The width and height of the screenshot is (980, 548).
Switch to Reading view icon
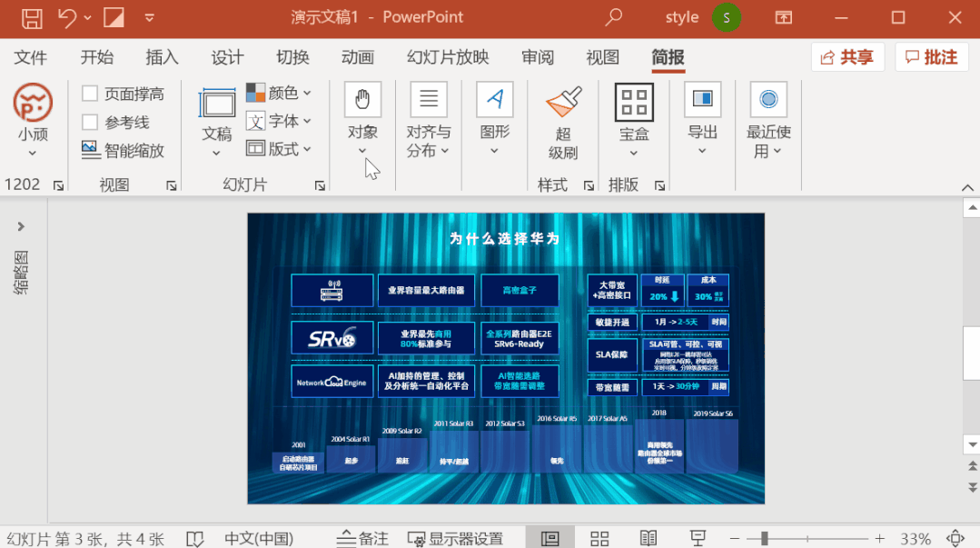pyautogui.click(x=648, y=539)
